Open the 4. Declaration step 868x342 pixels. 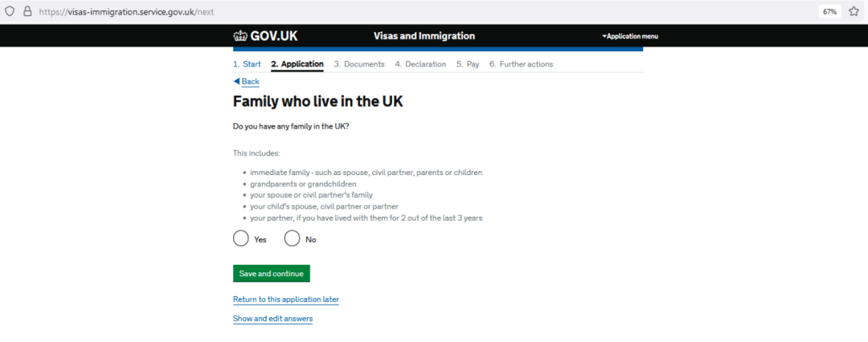(x=420, y=64)
